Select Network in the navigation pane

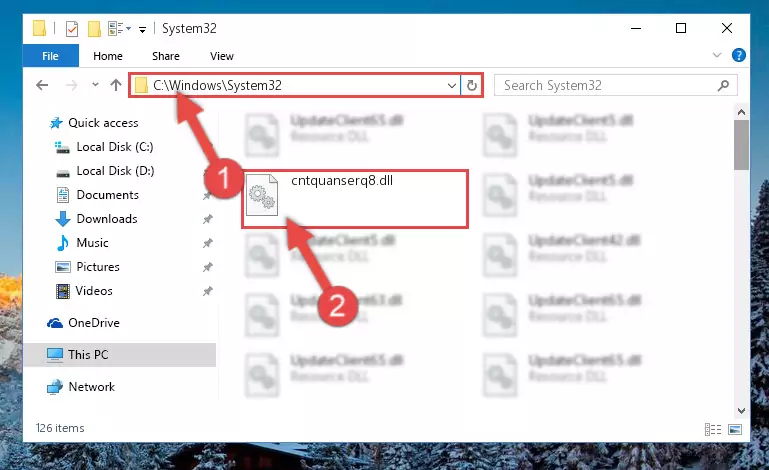(x=92, y=387)
